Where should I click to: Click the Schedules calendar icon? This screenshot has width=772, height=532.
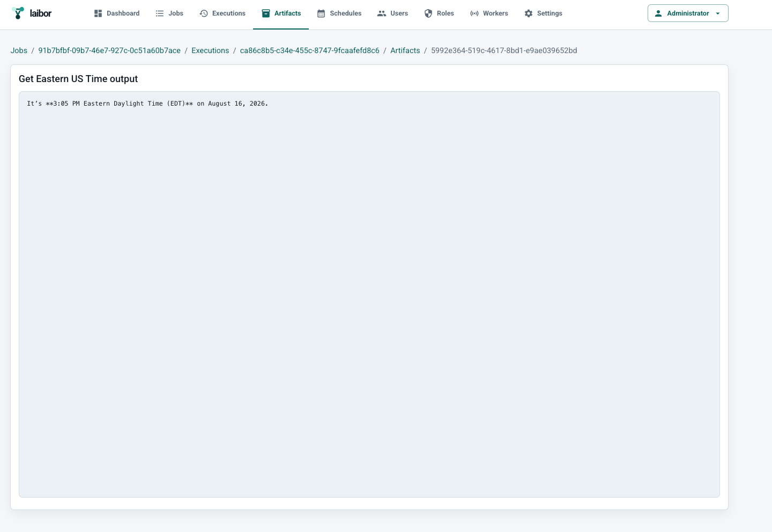(x=321, y=13)
